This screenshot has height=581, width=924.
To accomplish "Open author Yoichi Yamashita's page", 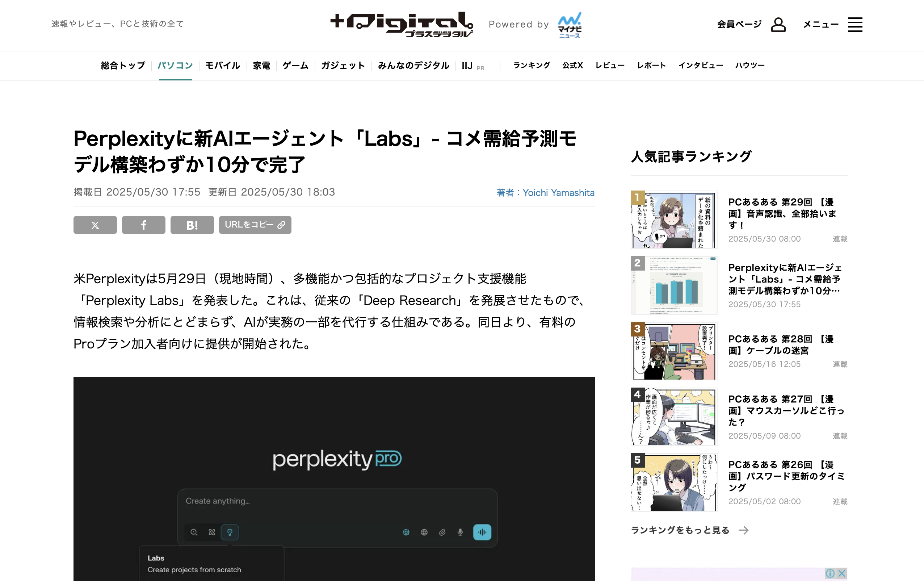I will pos(545,192).
